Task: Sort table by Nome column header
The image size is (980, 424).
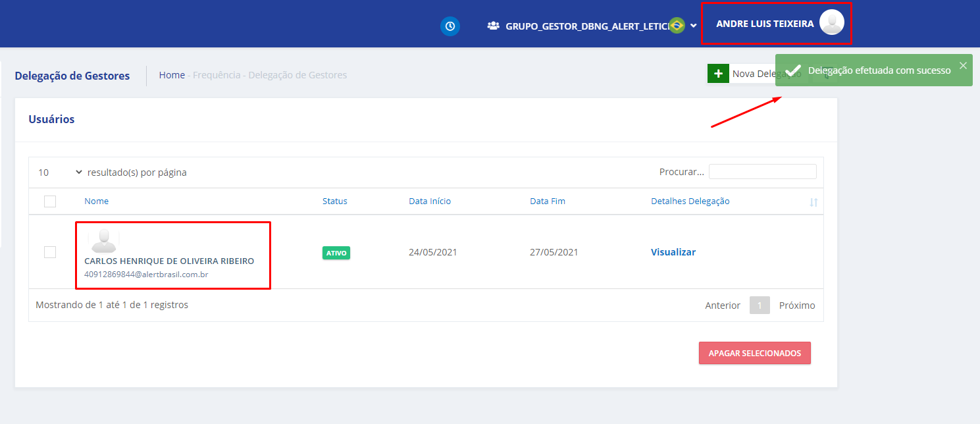Action: (x=97, y=201)
